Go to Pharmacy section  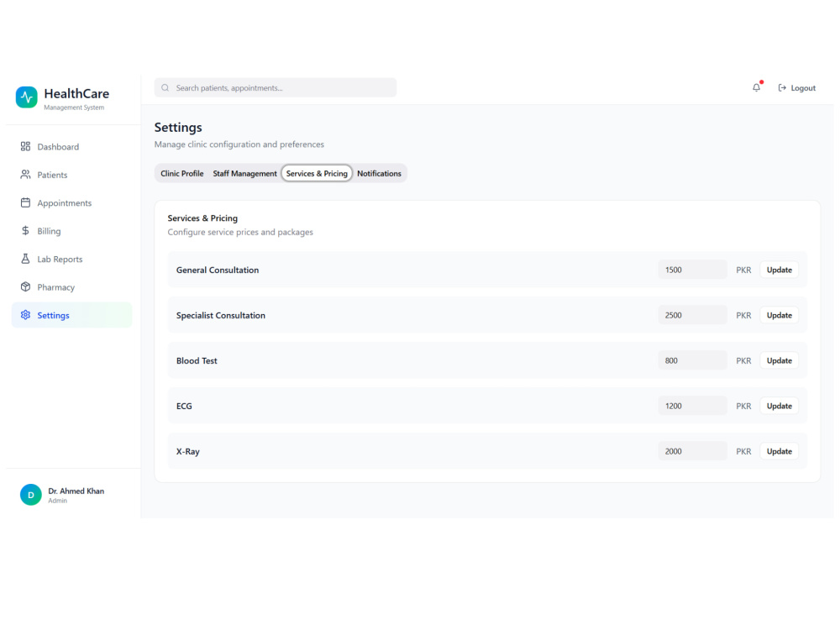[71, 287]
